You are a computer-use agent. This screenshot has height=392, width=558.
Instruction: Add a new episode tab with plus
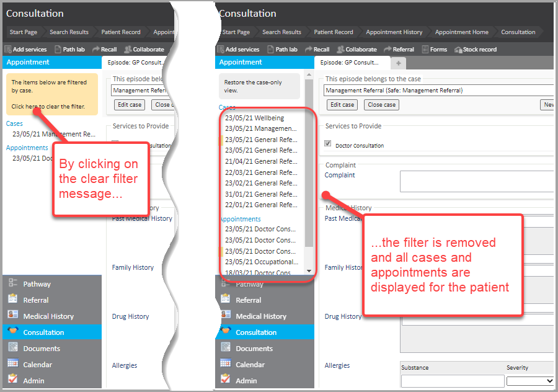point(398,63)
